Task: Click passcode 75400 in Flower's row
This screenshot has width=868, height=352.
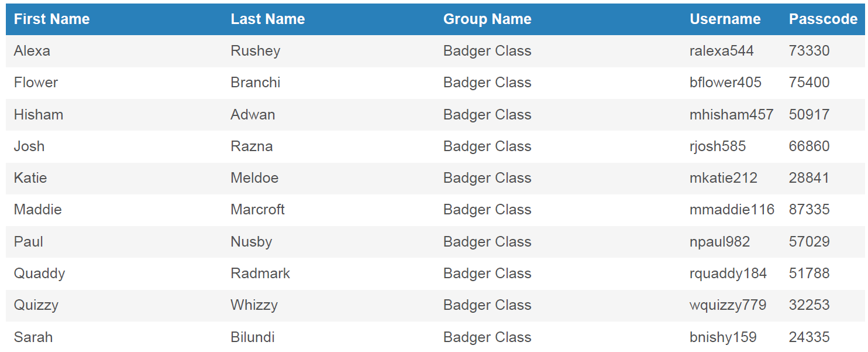Action: pos(809,83)
